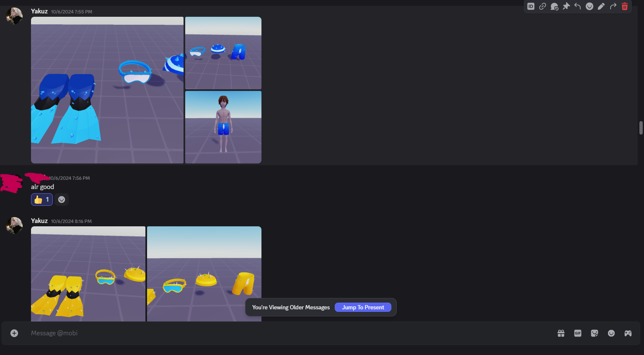The image size is (644, 355).
Task: Pin the message with the pushpin icon
Action: pyautogui.click(x=566, y=6)
